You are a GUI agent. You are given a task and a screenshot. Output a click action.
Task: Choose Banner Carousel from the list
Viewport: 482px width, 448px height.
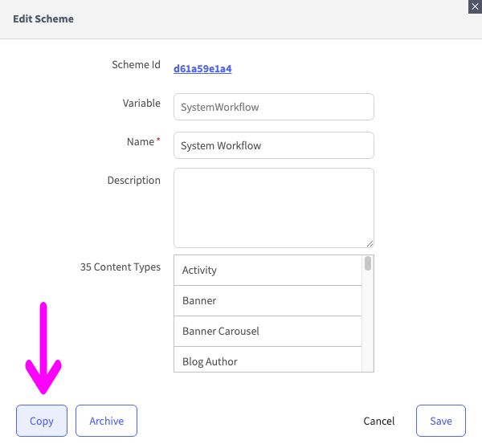click(268, 332)
